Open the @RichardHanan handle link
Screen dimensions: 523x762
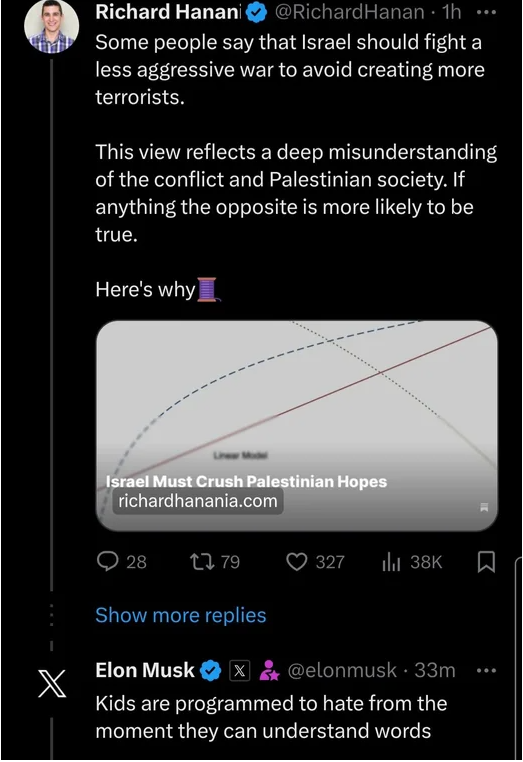coord(349,12)
